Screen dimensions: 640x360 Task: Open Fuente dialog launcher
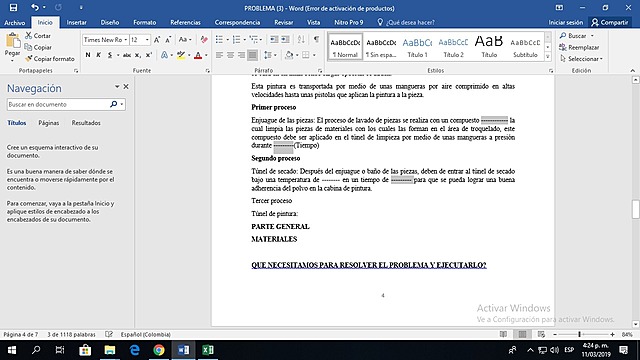click(208, 71)
